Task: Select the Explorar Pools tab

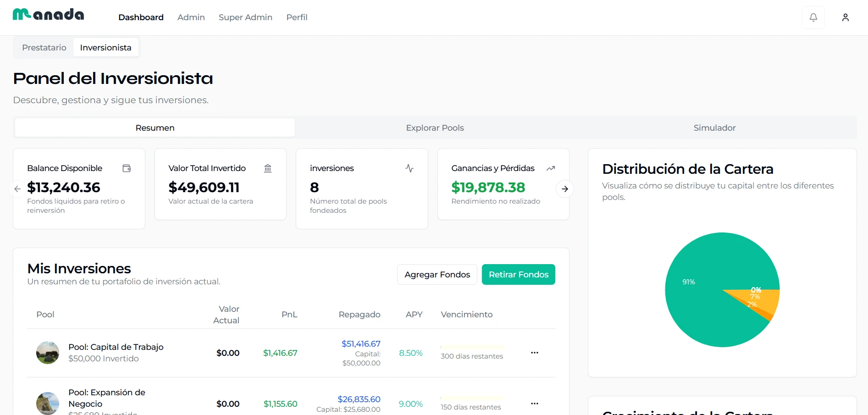Action: (x=435, y=127)
